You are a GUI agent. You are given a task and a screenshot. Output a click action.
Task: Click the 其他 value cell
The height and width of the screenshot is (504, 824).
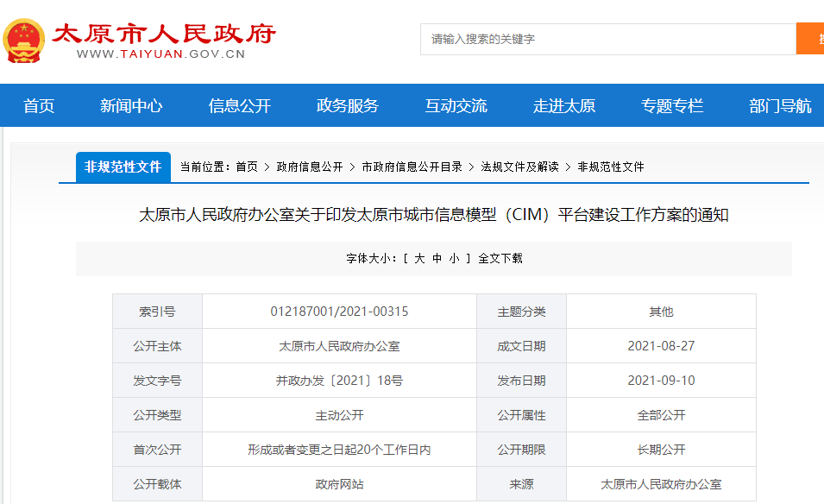pyautogui.click(x=661, y=312)
